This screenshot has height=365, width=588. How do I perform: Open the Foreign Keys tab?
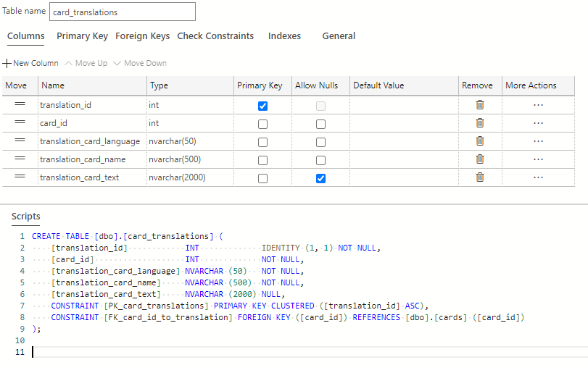[x=143, y=36]
